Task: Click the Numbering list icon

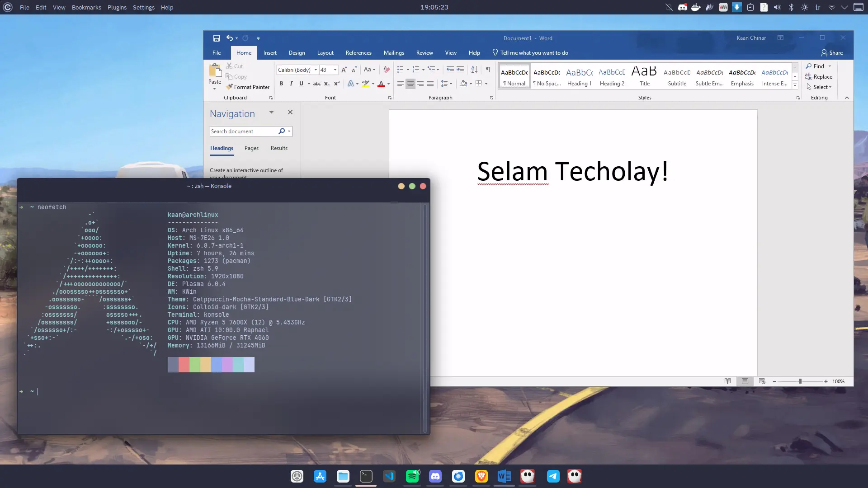Action: click(416, 70)
